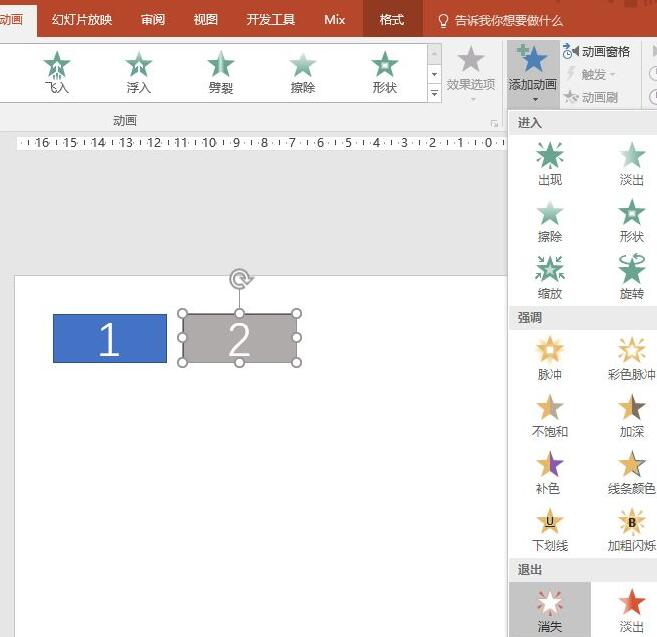Move animation gallery up one row
The width and height of the screenshot is (657, 637).
coord(434,54)
